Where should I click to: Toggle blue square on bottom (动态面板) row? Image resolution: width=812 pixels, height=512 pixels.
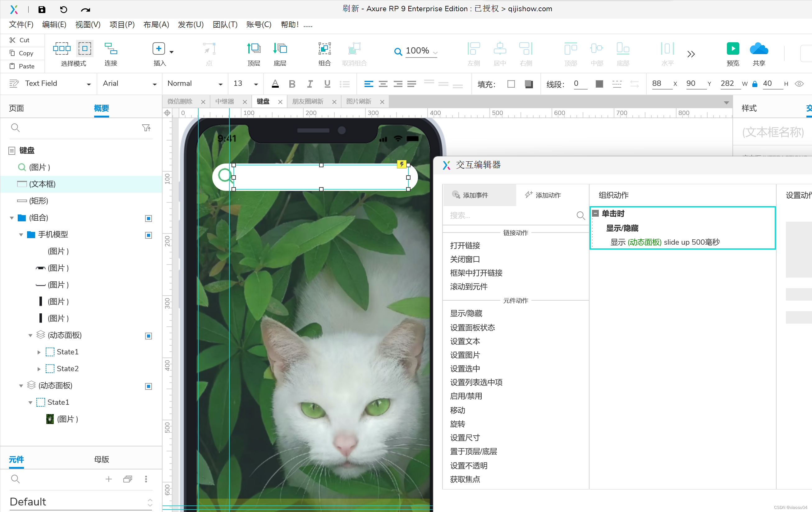click(x=148, y=386)
